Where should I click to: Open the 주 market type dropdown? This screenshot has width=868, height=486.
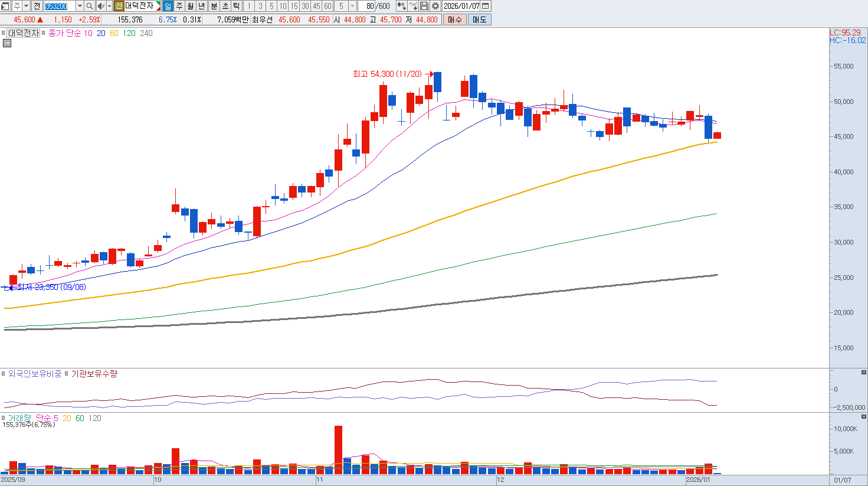26,6
